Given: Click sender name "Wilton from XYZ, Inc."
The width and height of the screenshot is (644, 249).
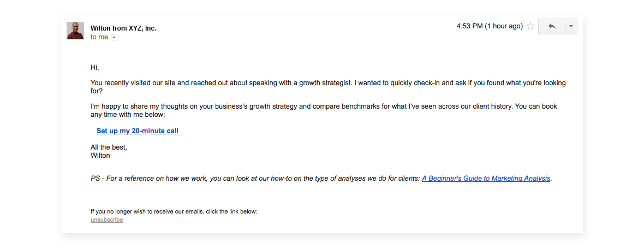Looking at the screenshot, I should (123, 28).
